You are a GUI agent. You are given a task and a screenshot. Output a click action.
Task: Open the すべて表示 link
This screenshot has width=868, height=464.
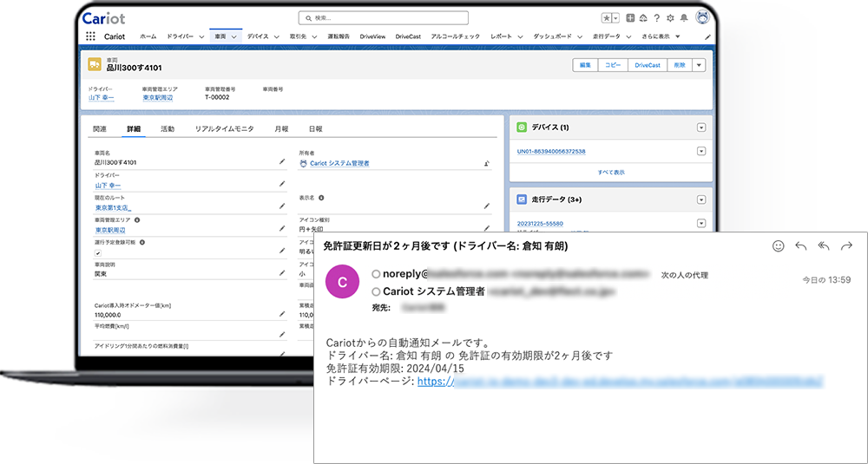610,173
